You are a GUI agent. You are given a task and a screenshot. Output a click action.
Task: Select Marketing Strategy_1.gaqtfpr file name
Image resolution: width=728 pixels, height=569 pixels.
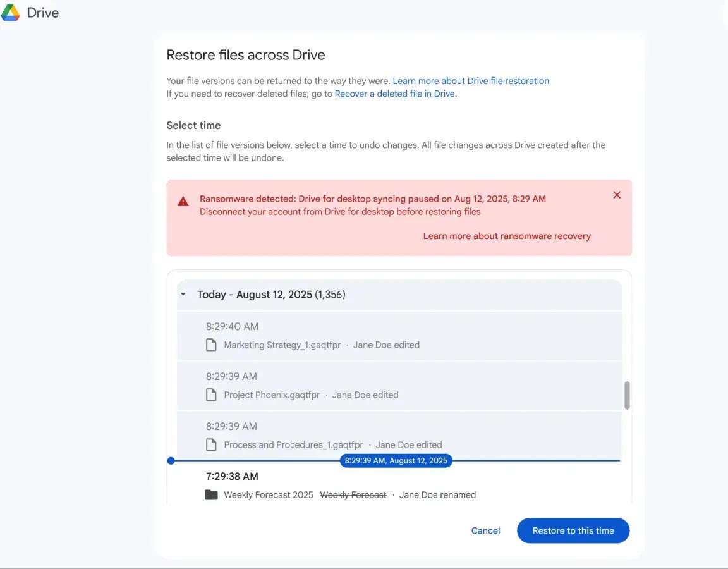[x=282, y=345]
